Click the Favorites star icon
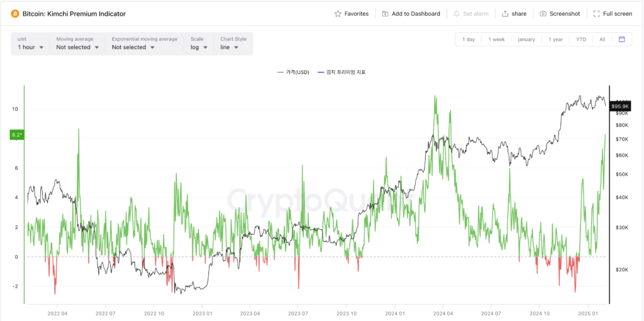The image size is (644, 321). [x=338, y=14]
